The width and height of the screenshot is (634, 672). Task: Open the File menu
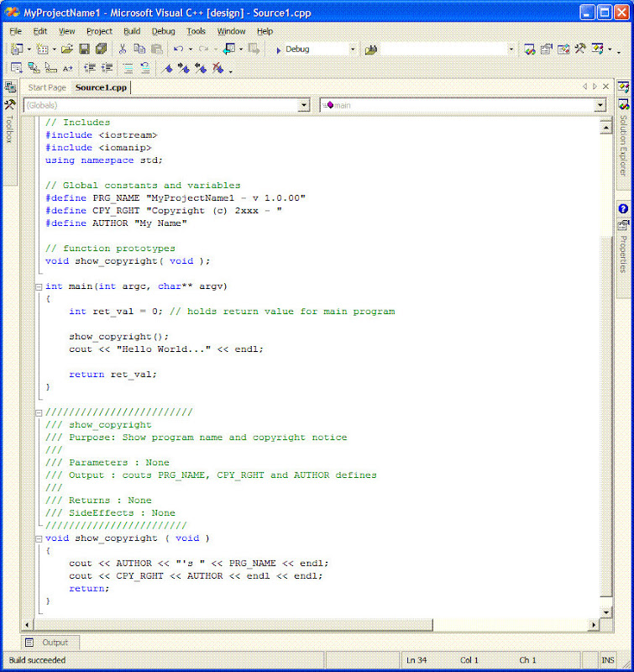point(15,31)
